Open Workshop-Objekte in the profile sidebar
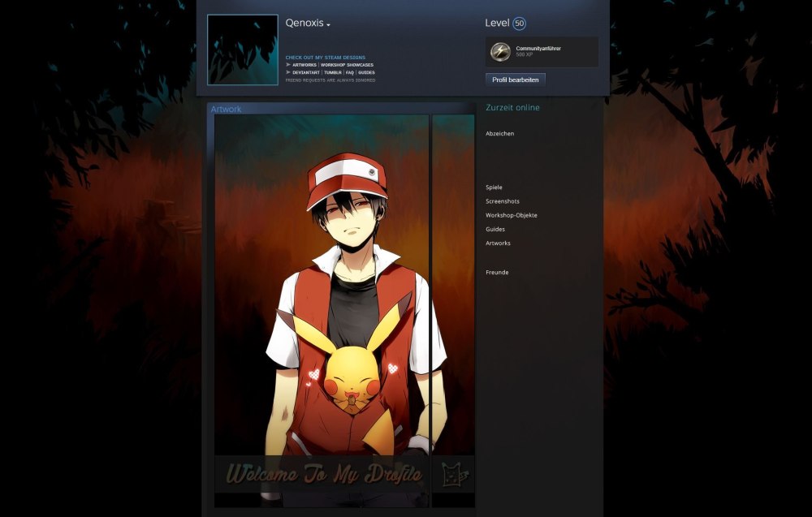 tap(511, 215)
